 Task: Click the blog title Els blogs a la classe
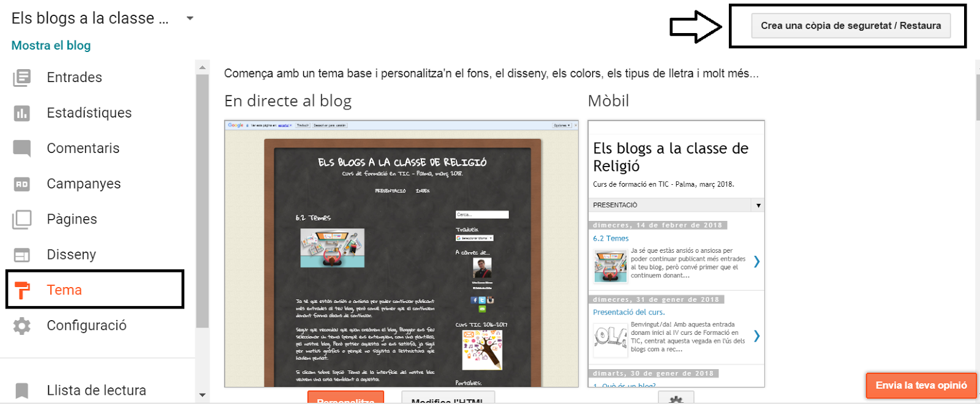click(x=90, y=18)
